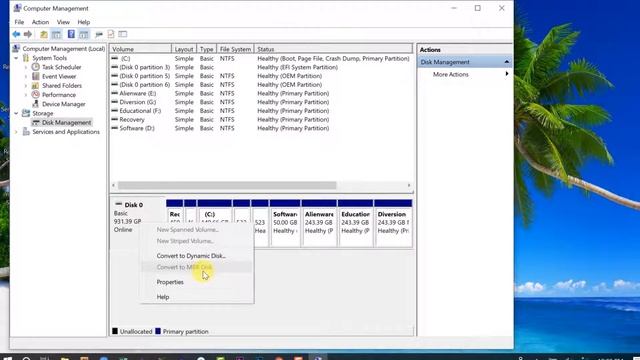The width and height of the screenshot is (640, 360).
Task: Click the Volume column header
Action: click(140, 49)
